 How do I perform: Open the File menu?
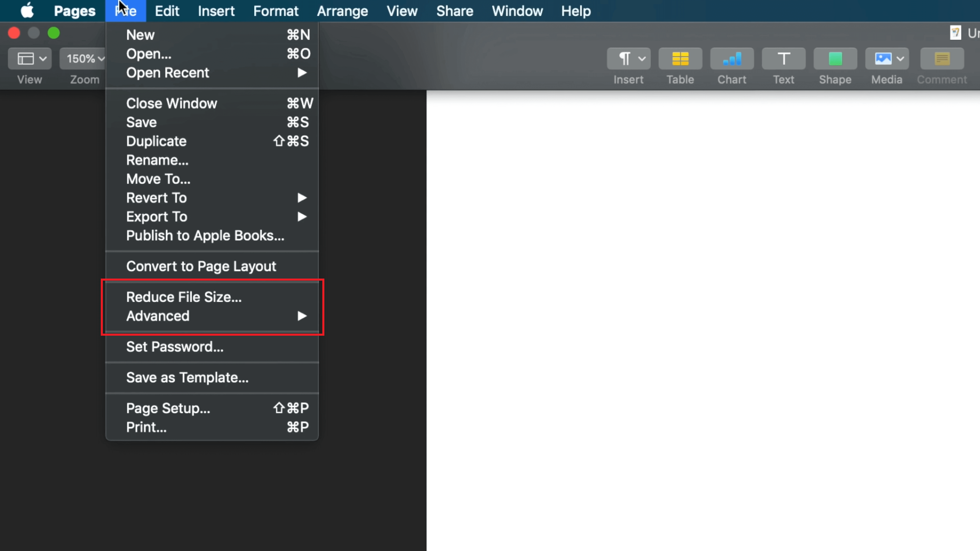(x=125, y=11)
